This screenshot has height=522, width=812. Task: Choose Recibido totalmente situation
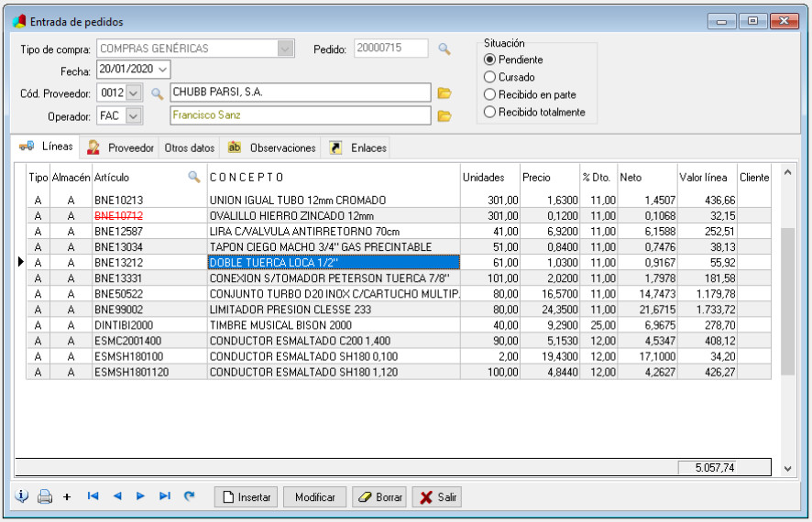coord(489,112)
